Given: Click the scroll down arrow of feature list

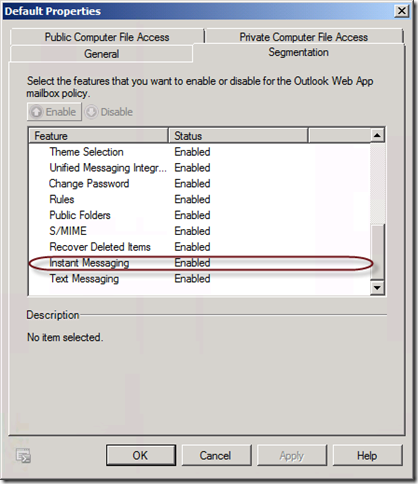Looking at the screenshot, I should point(377,288).
